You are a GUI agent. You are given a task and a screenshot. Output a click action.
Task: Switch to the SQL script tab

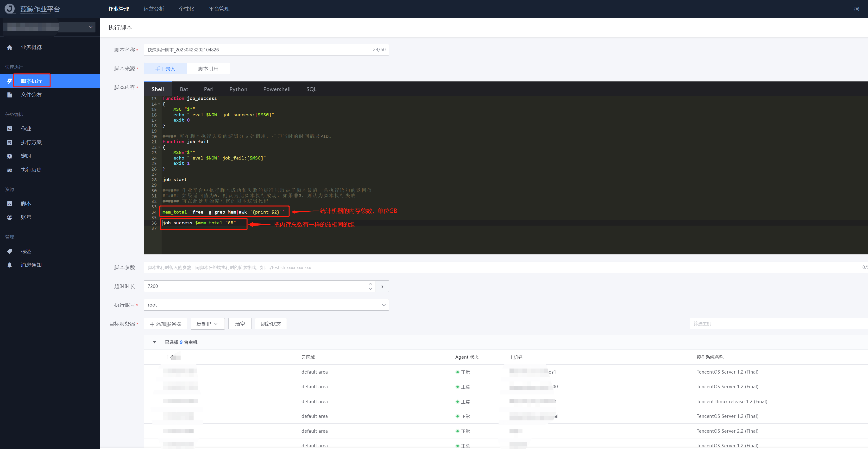(311, 89)
